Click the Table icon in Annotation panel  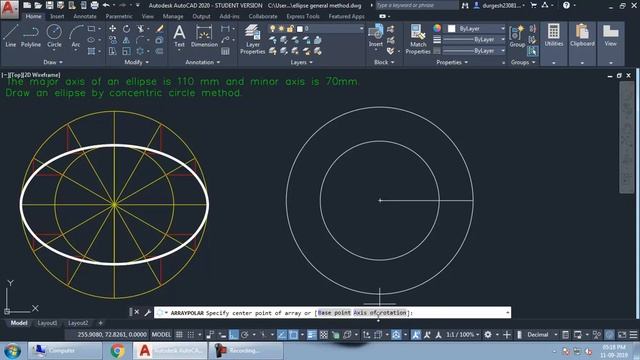pos(225,51)
